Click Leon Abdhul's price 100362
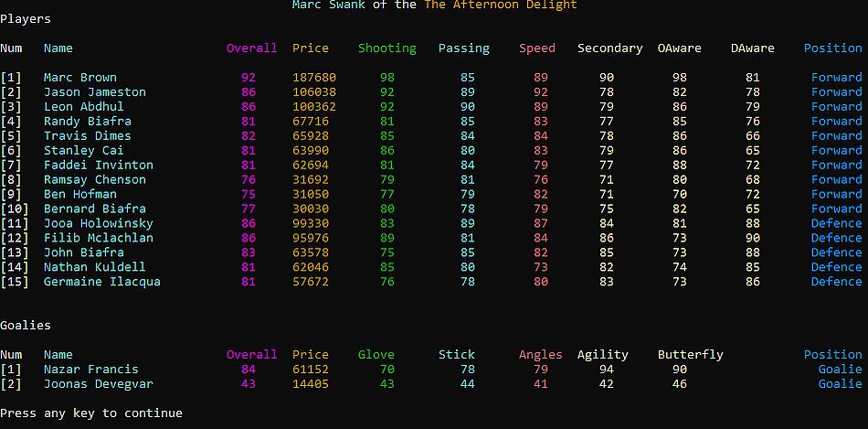 point(314,106)
